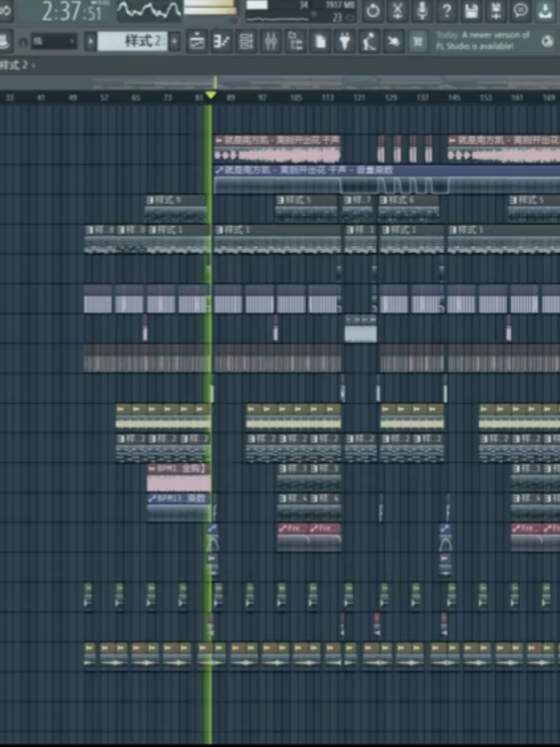Select the 样..7 pattern clip

[358, 209]
